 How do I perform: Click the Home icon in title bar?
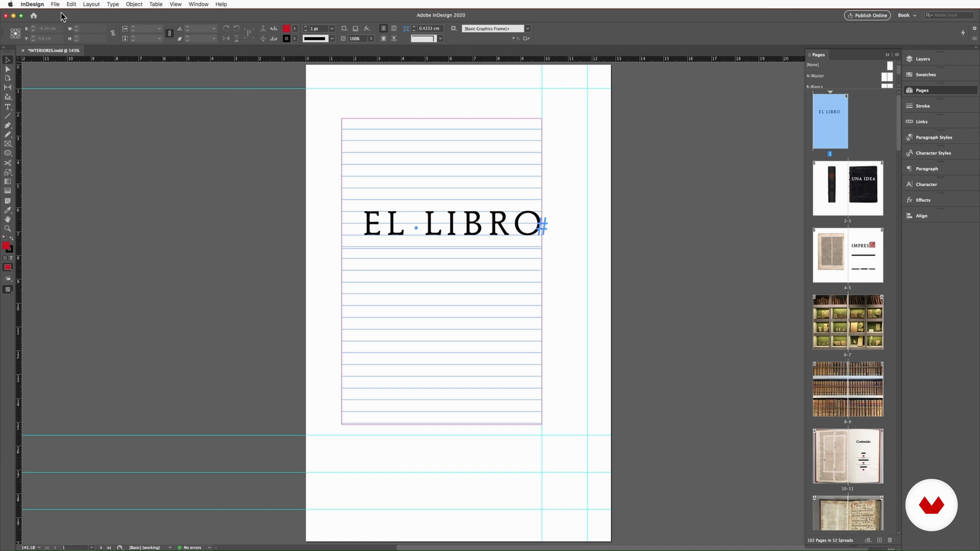(33, 16)
